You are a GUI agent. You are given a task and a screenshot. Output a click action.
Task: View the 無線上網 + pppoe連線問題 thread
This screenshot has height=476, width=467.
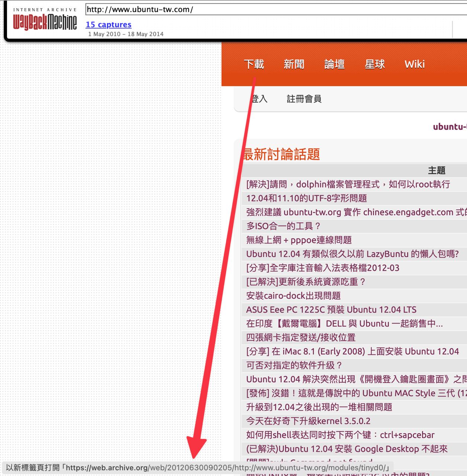click(x=299, y=240)
